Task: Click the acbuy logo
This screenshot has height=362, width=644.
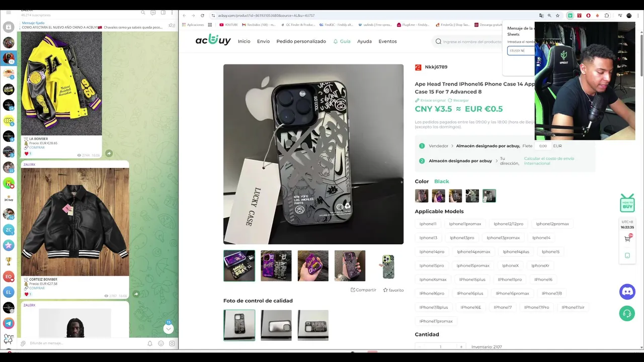Action: pos(213,40)
